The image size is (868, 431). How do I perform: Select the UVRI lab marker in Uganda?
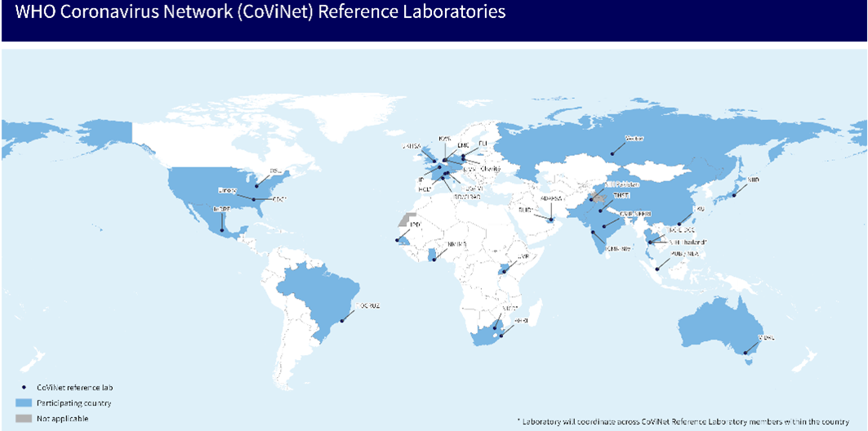pyautogui.click(x=503, y=272)
